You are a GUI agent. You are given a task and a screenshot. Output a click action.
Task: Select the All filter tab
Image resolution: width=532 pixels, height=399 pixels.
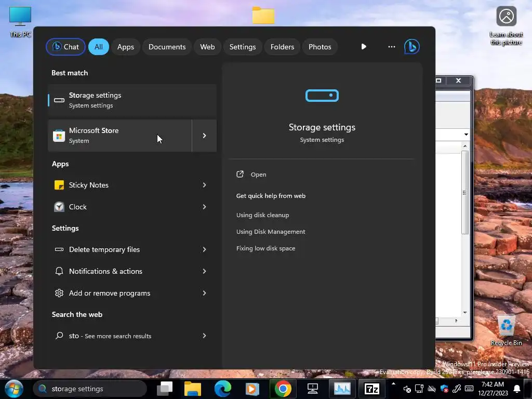click(98, 47)
